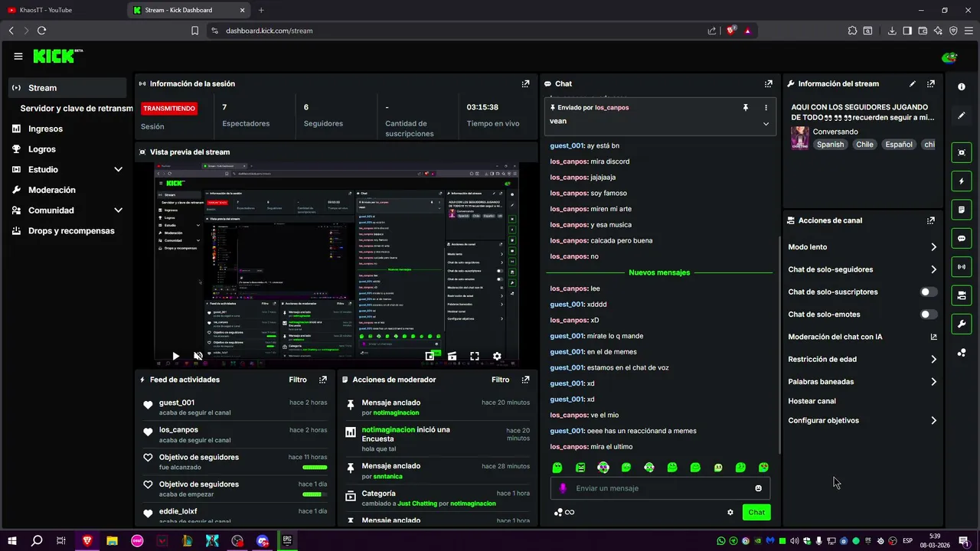Play the stream preview video

point(175,356)
